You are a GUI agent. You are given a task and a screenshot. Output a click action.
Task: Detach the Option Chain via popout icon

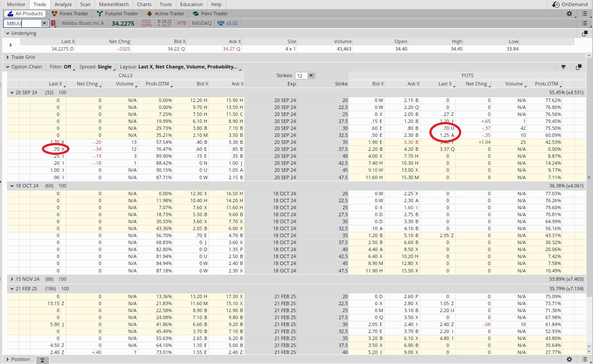pyautogui.click(x=579, y=67)
